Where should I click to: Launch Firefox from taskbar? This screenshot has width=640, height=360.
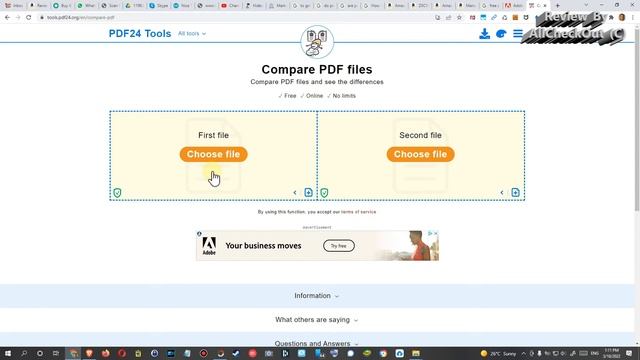106,353
